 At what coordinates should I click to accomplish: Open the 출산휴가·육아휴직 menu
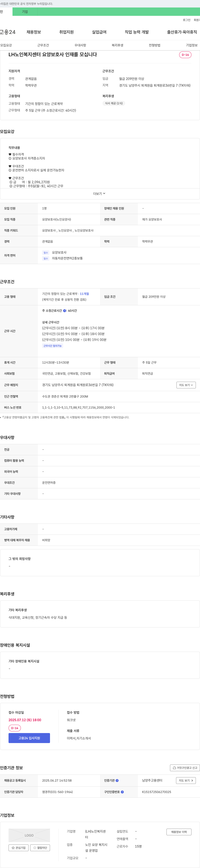point(182,32)
